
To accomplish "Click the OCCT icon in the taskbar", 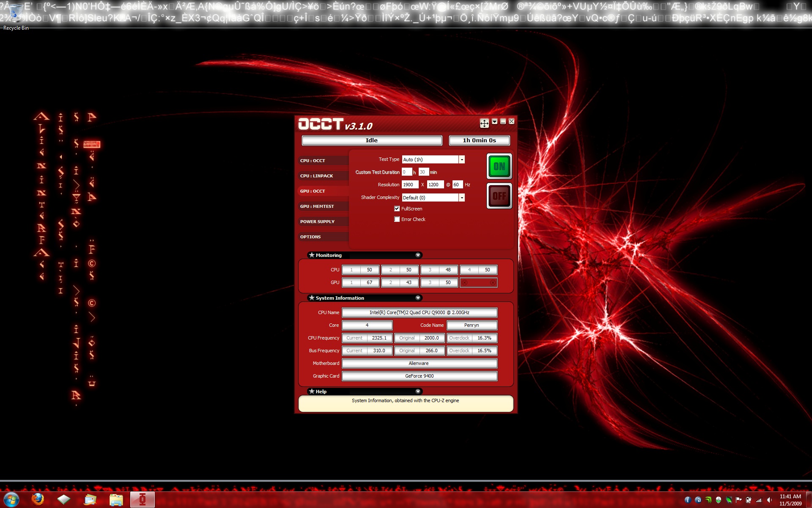I will point(143,500).
